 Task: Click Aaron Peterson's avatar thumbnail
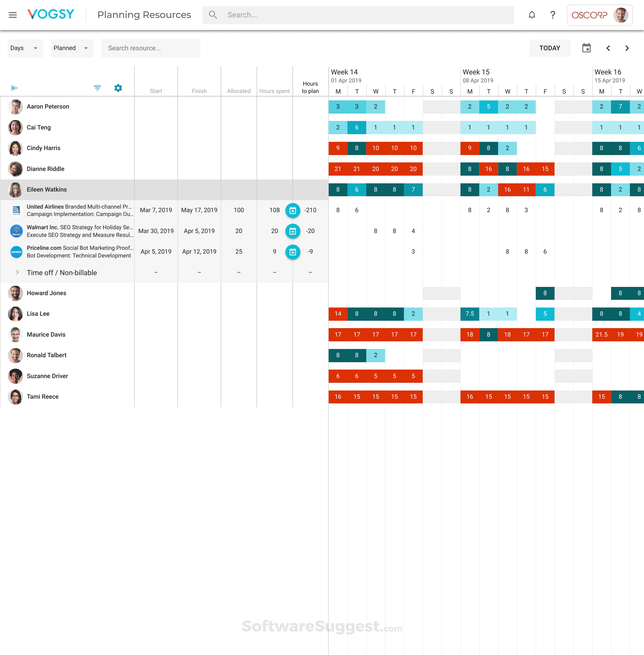point(15,107)
